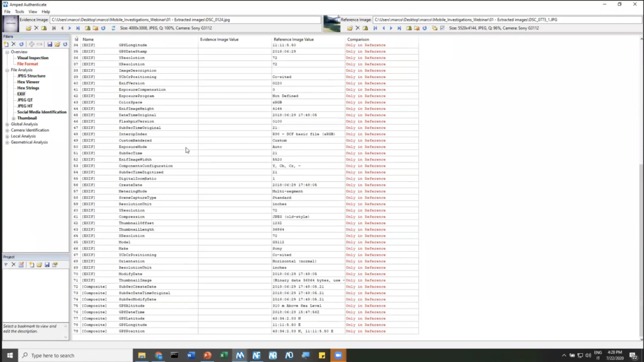Select the JPEG Structure filter
The image size is (644, 362).
[31, 76]
